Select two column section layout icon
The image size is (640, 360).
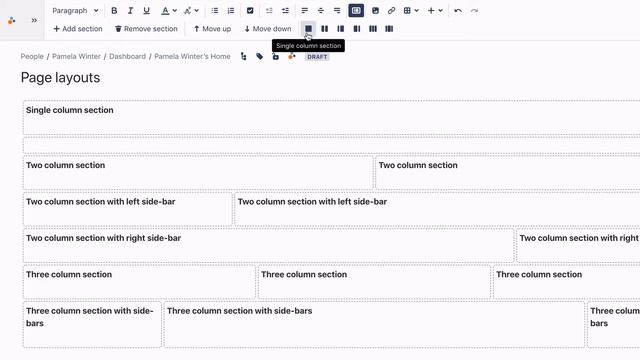tap(324, 29)
